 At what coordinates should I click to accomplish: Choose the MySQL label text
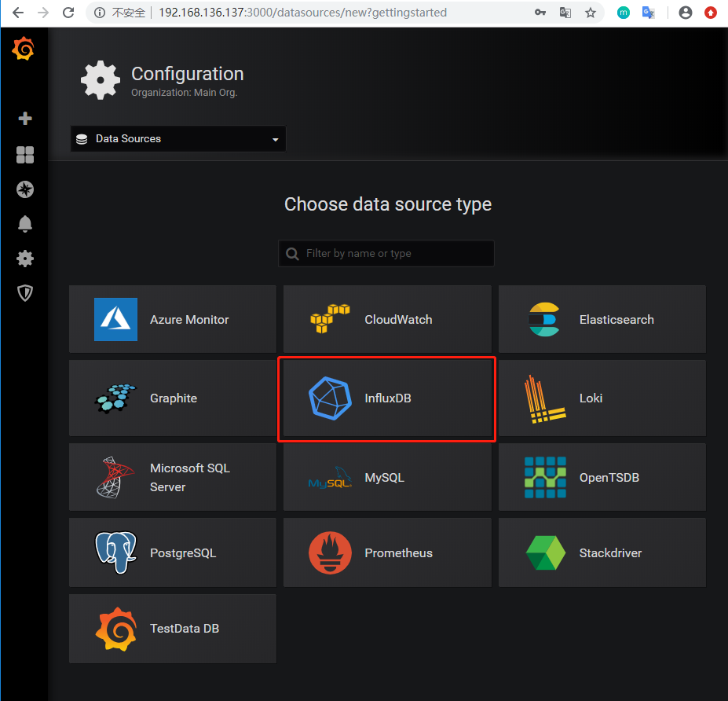pos(385,478)
